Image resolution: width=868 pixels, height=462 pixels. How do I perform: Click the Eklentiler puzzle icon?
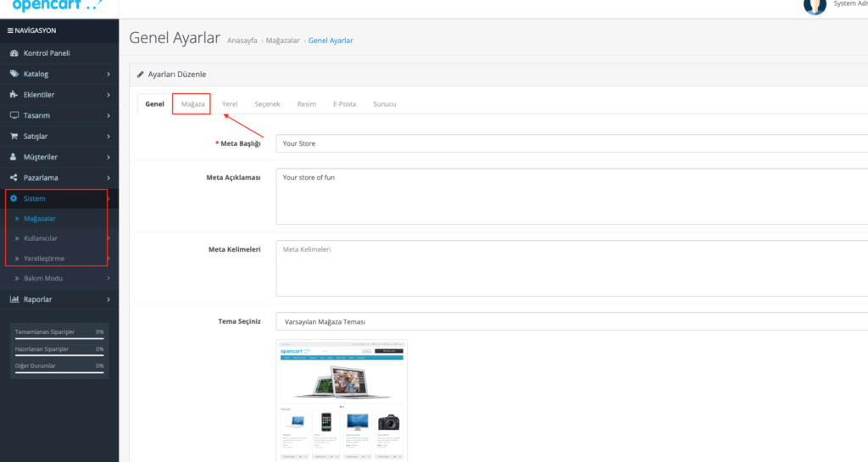tap(14, 95)
